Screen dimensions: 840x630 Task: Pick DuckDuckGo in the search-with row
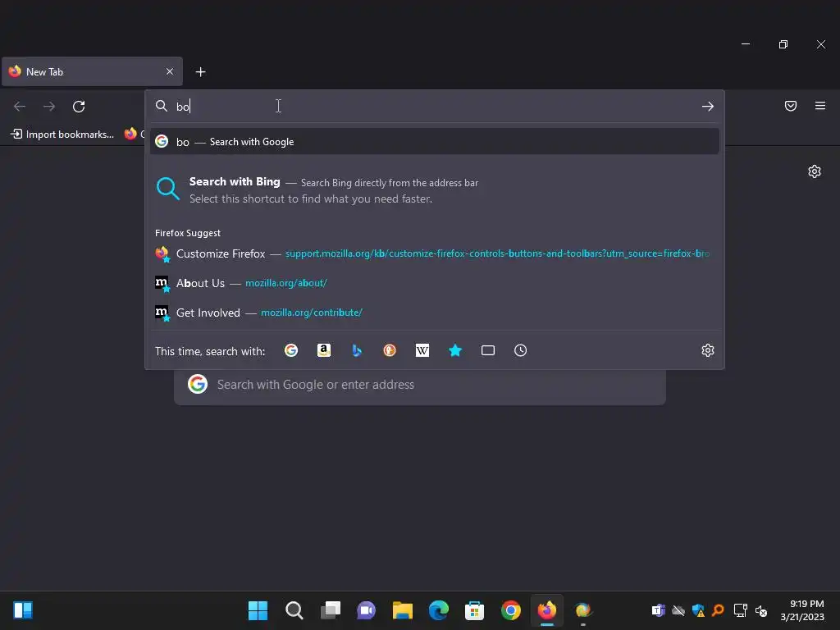pyautogui.click(x=390, y=350)
